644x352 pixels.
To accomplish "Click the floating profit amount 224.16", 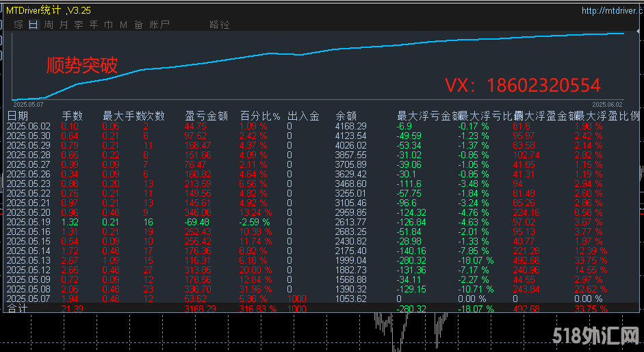I will pyautogui.click(x=526, y=212).
